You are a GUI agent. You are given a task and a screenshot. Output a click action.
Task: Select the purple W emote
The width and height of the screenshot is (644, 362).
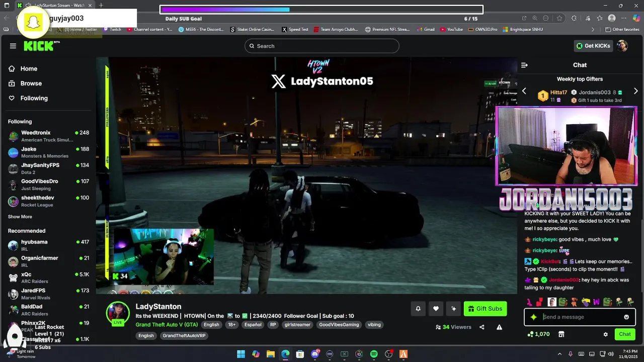596,302
